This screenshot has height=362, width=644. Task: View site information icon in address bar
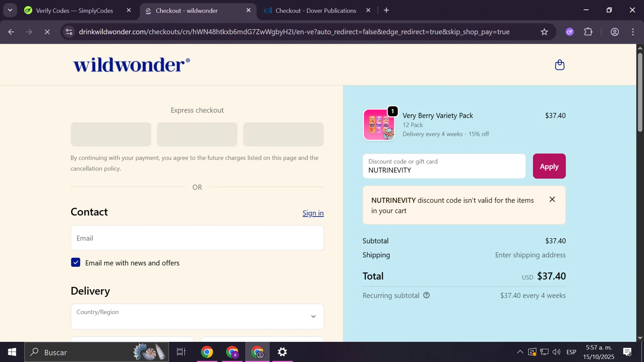69,32
